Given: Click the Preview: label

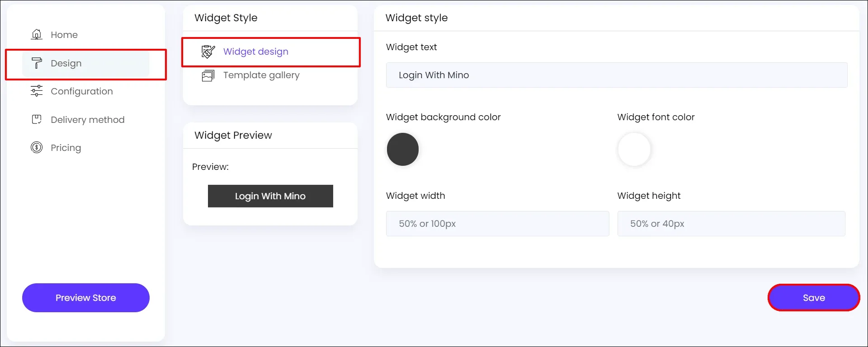Looking at the screenshot, I should tap(211, 167).
